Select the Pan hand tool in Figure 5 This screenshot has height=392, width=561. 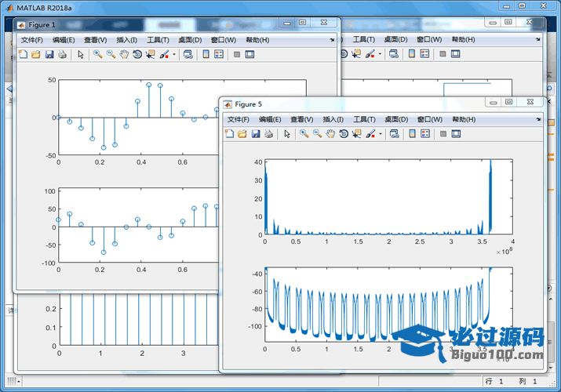330,134
